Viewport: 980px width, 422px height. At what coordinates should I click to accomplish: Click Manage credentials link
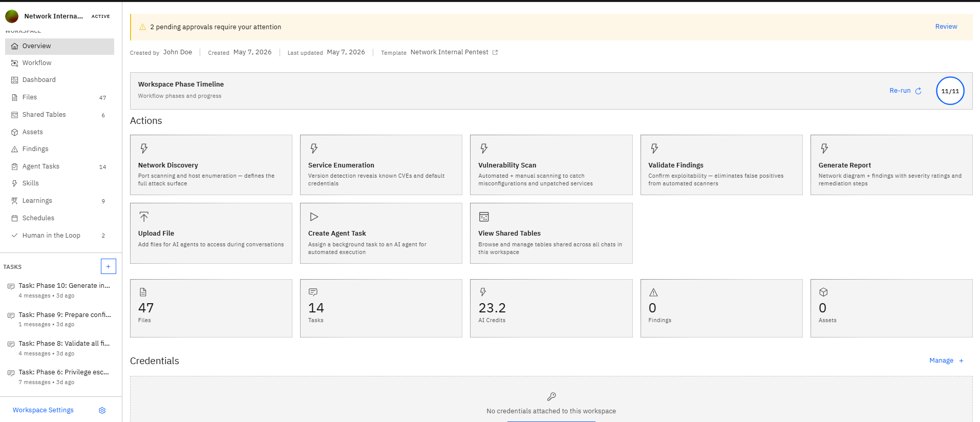[x=941, y=361]
